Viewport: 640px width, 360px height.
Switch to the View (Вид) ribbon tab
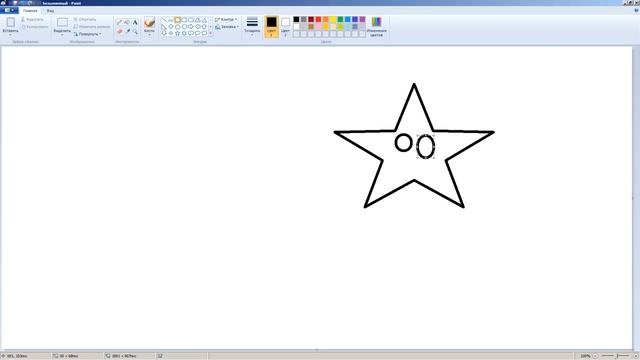point(50,11)
